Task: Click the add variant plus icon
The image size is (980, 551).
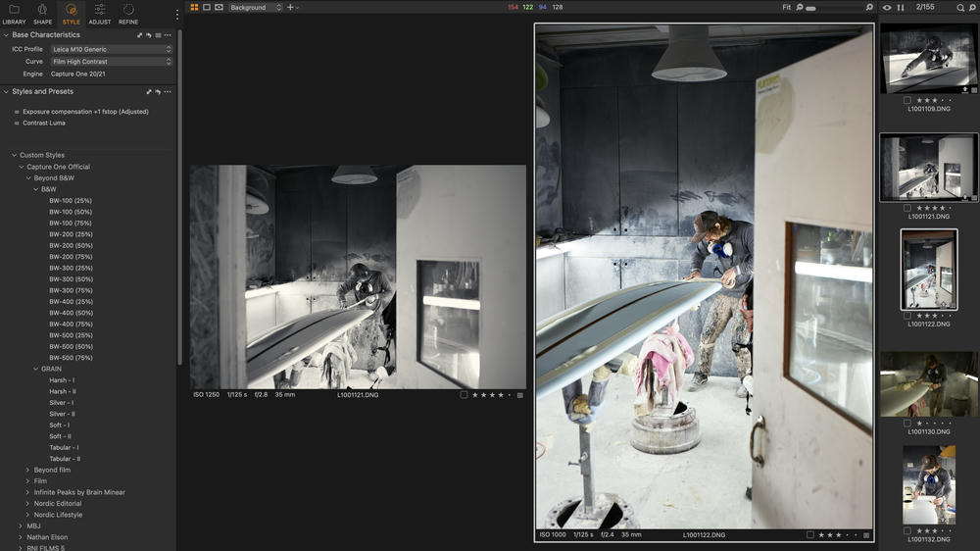Action: coord(290,7)
